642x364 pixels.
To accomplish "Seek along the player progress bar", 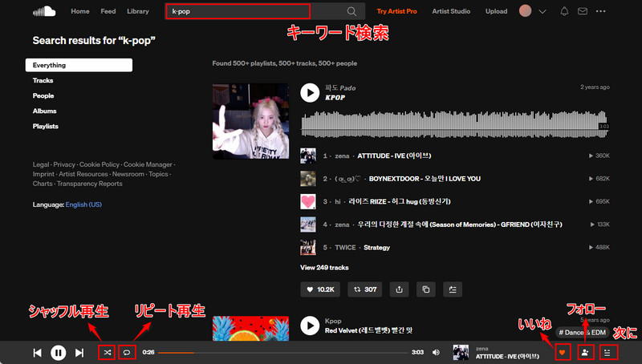I will pos(283,353).
